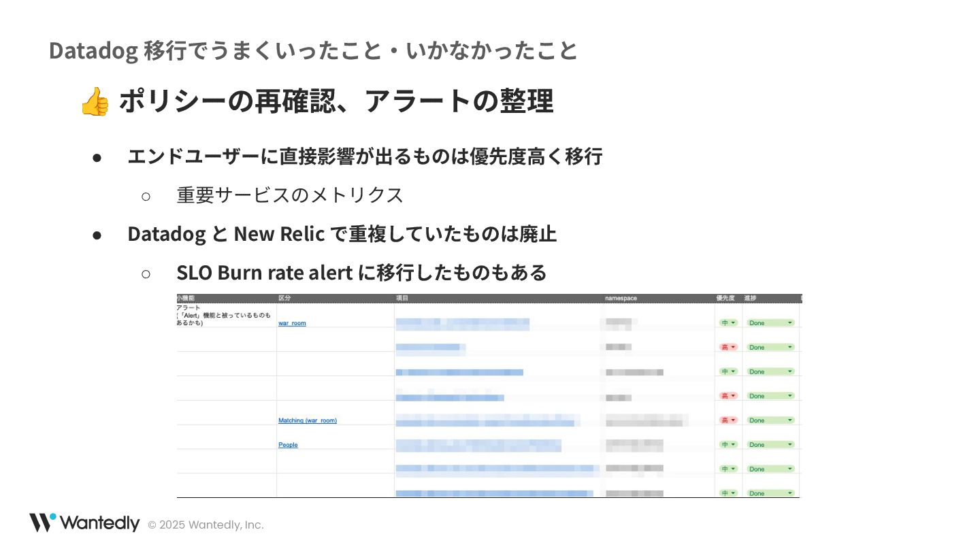Open the Done status dropdown in People row
The width and height of the screenshot is (980, 551).
(770, 445)
